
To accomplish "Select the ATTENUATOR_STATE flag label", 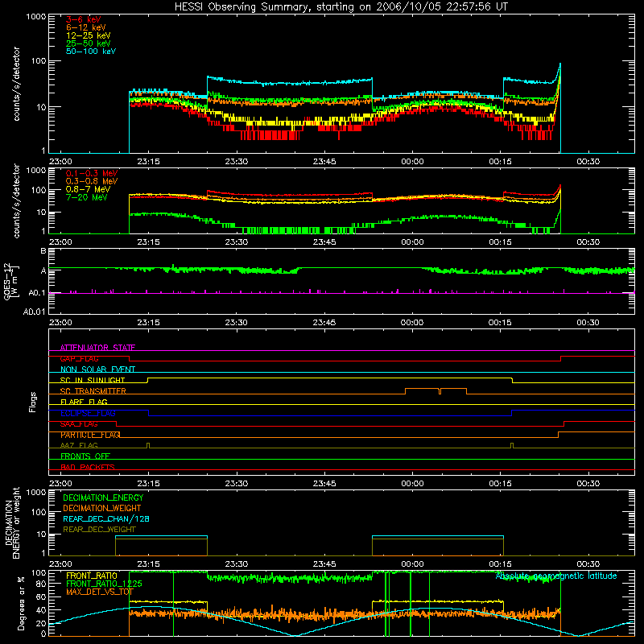I will click(97, 348).
